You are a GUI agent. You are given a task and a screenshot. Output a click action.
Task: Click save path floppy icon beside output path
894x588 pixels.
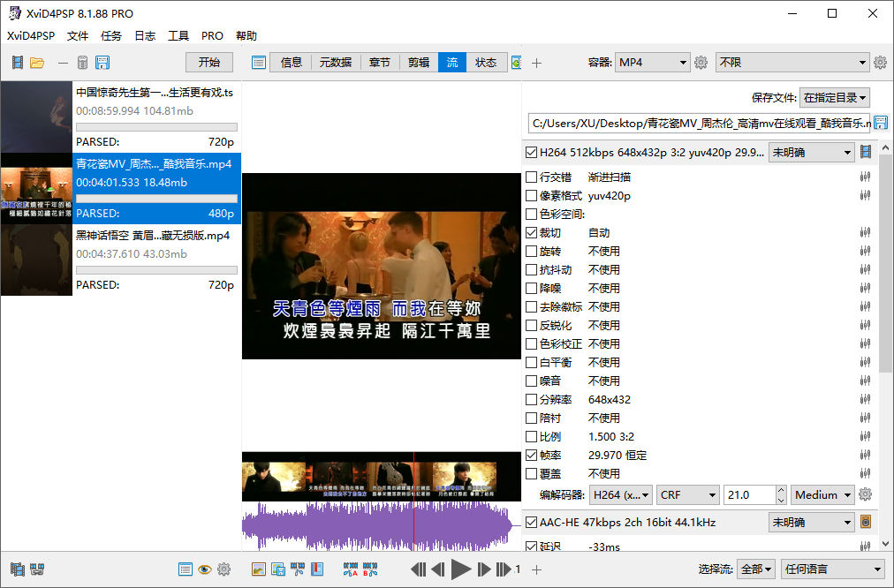(x=881, y=123)
